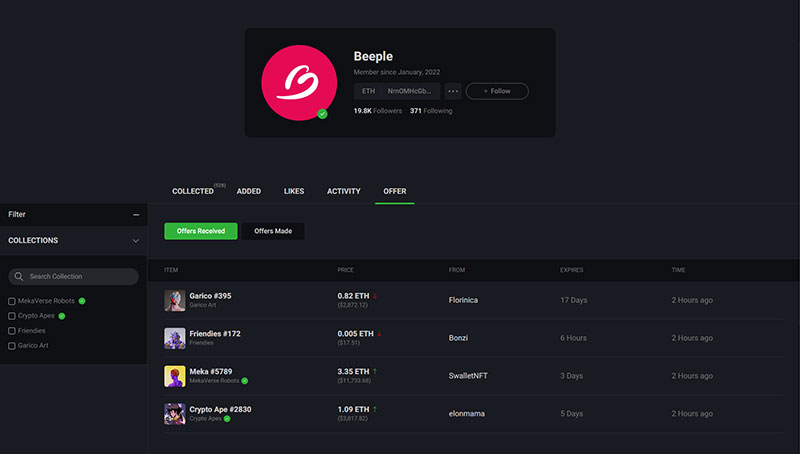This screenshot has width=800, height=454.
Task: Click the Beeple profile name heading
Action: 373,56
